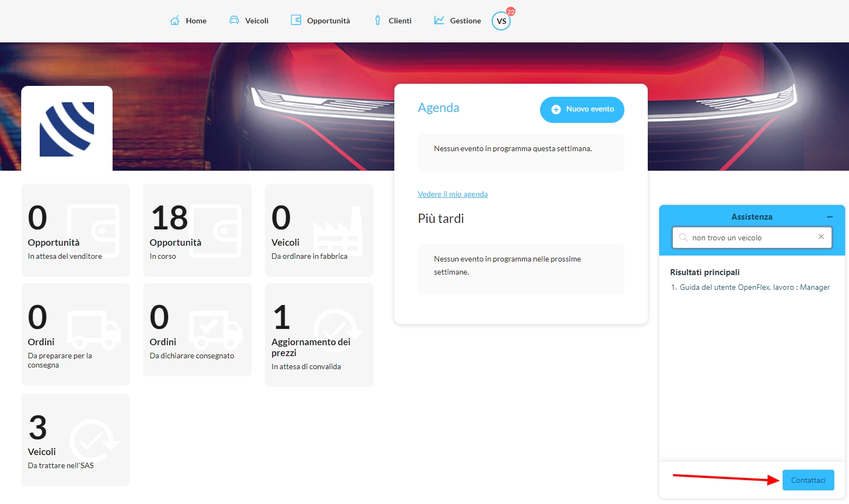The image size is (849, 504).
Task: Click the Contattaci button
Action: coord(808,480)
